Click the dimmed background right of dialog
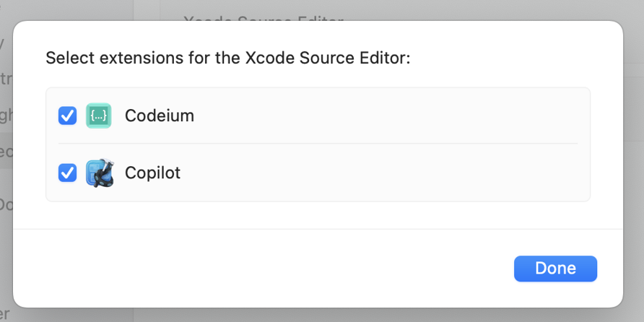Screen dimensions: 644x322 pos(634,159)
